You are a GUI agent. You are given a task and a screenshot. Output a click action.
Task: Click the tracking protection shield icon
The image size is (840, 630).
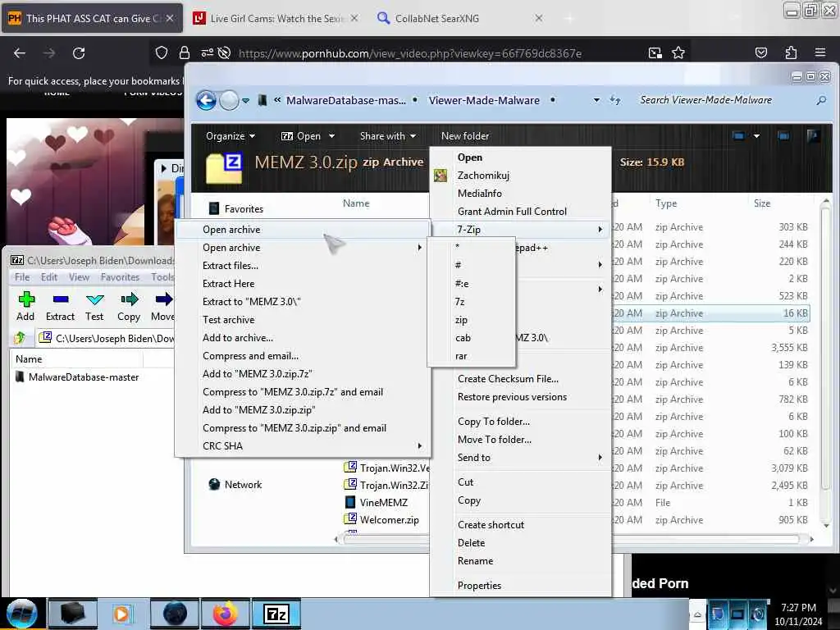tap(162, 53)
